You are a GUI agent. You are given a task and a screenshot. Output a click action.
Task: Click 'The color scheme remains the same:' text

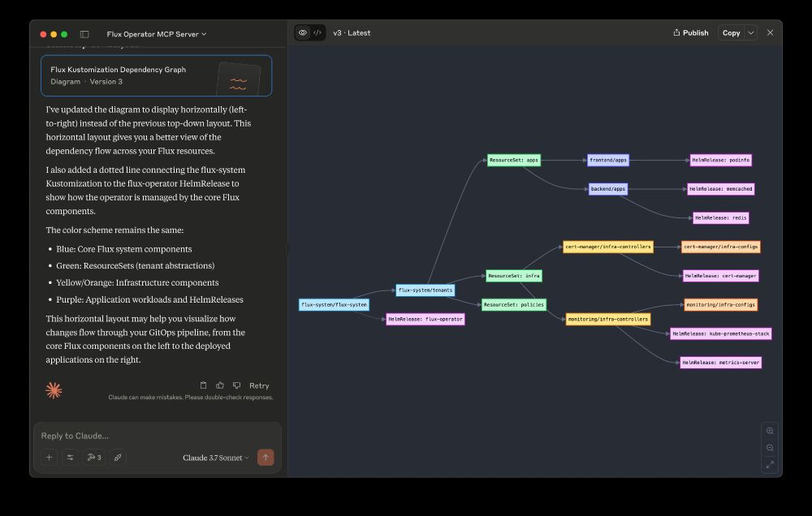pyautogui.click(x=114, y=230)
